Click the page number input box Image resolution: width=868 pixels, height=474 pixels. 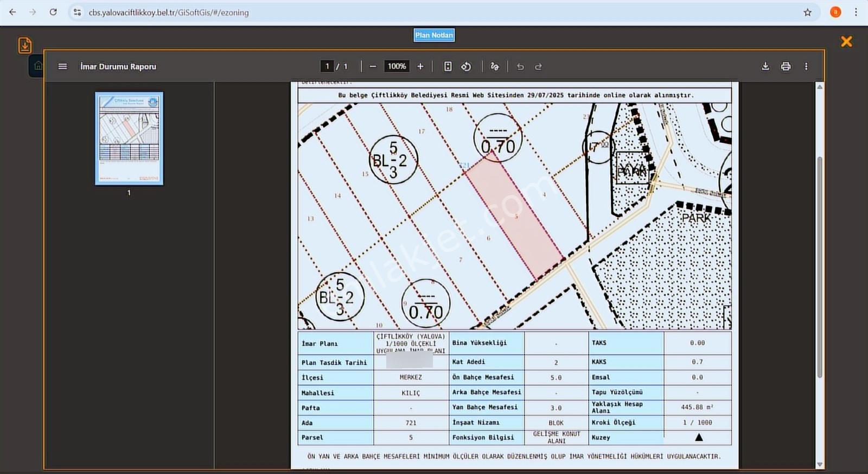(327, 66)
